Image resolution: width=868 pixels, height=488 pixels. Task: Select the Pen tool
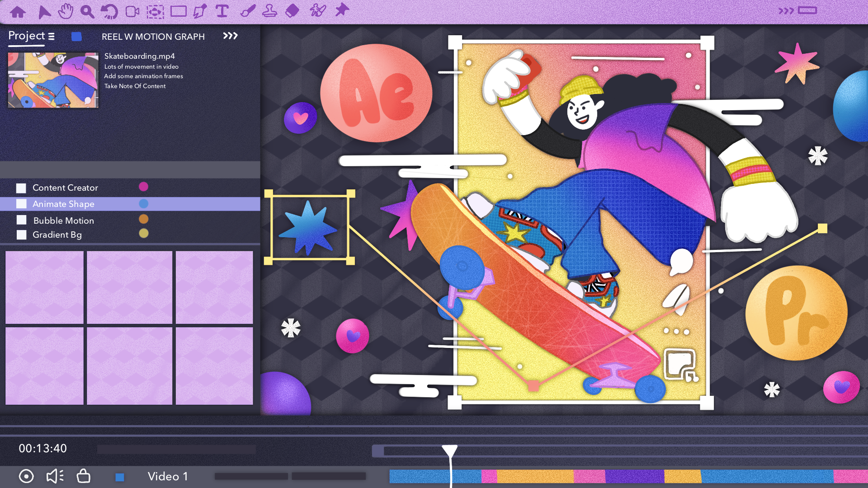[x=200, y=11]
